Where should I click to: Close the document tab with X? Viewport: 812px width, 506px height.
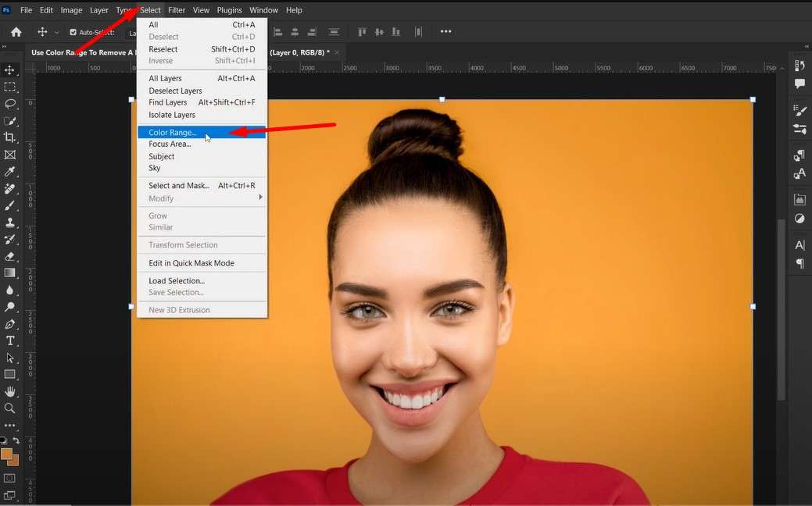337,52
